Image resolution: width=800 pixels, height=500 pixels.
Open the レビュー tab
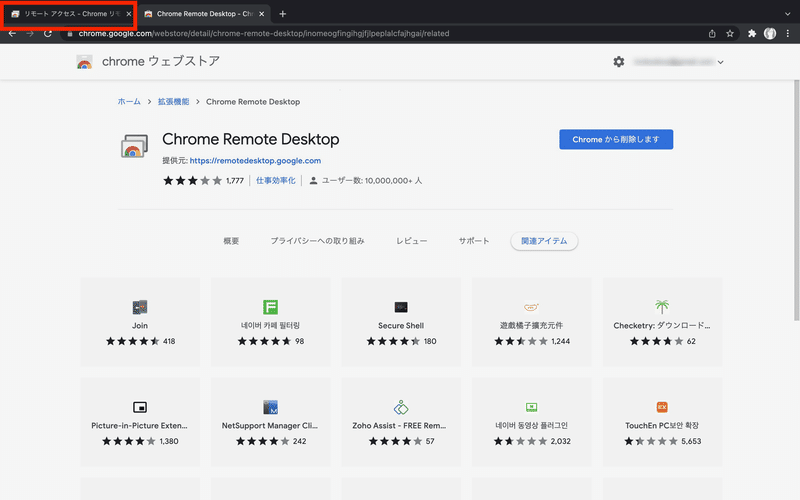click(x=412, y=241)
